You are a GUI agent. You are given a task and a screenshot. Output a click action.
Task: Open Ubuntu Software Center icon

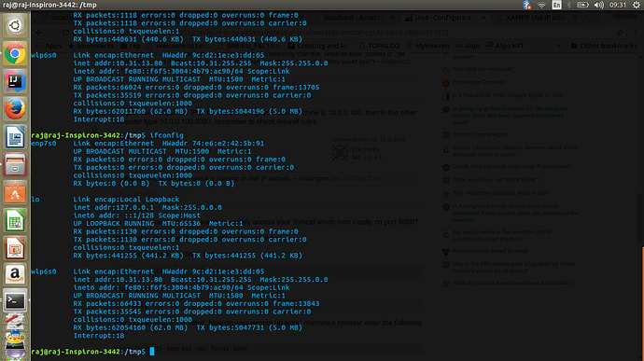pos(15,192)
